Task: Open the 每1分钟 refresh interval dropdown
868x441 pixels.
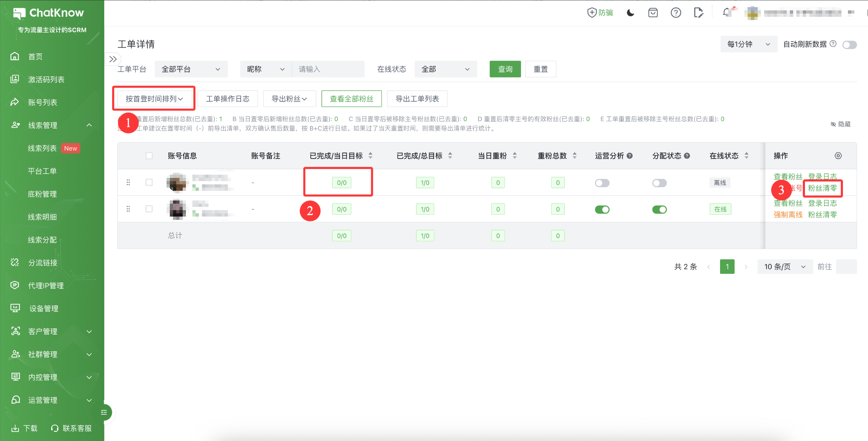Action: coord(748,44)
